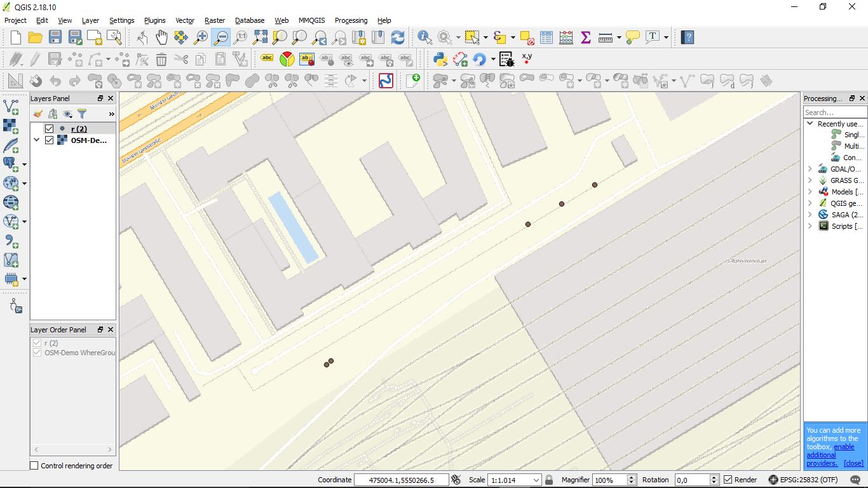The height and width of the screenshot is (488, 868).
Task: Open the attribute table icon
Action: pos(546,37)
